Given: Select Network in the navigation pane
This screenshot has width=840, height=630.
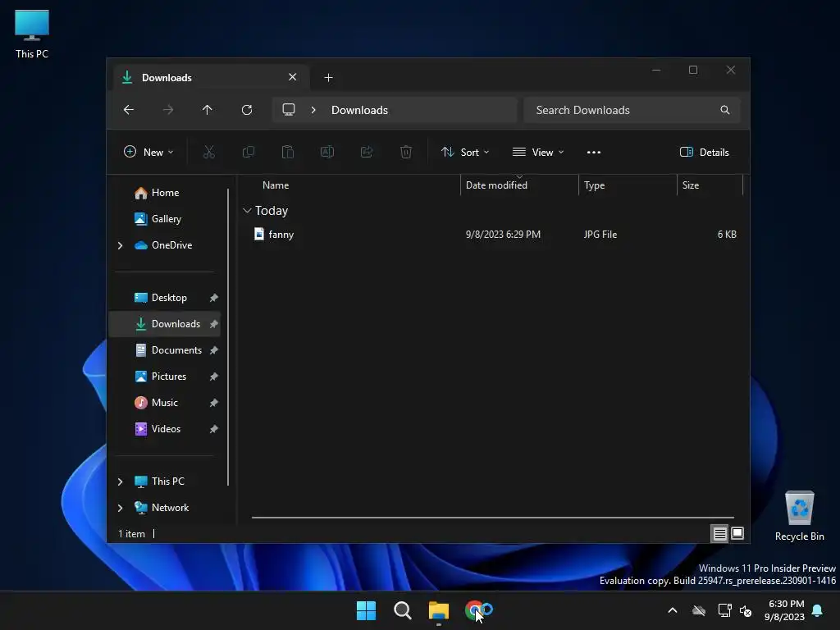Looking at the screenshot, I should [x=170, y=508].
